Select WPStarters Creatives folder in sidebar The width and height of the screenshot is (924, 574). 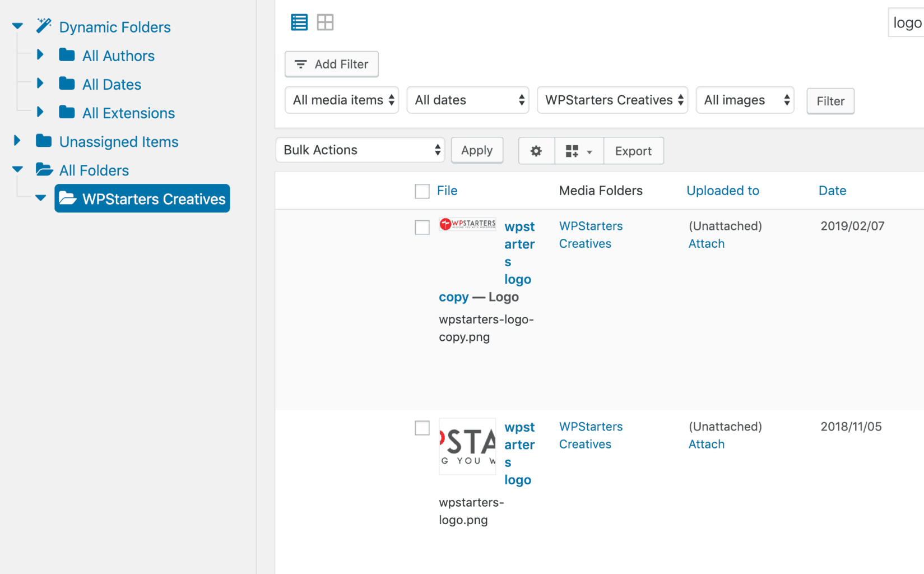coord(142,199)
